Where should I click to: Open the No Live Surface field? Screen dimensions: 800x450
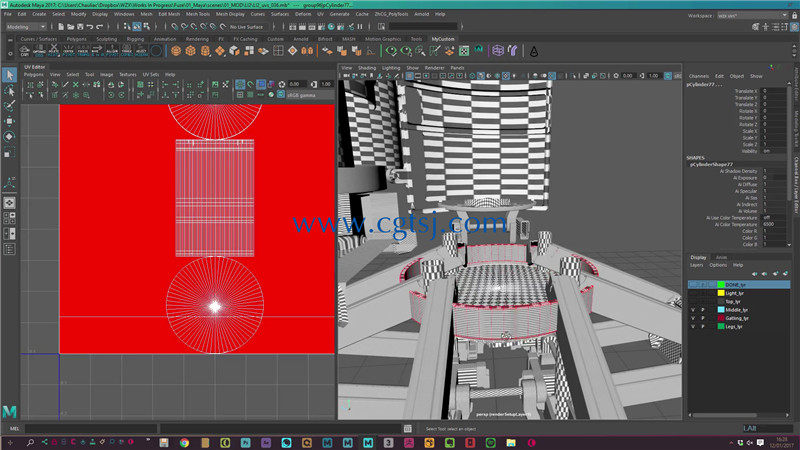[247, 27]
